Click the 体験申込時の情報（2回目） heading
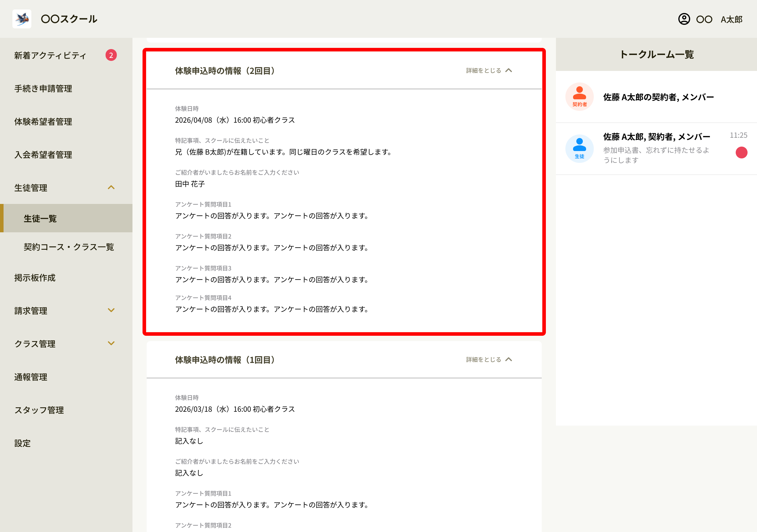This screenshot has height=532, width=757. click(x=225, y=71)
